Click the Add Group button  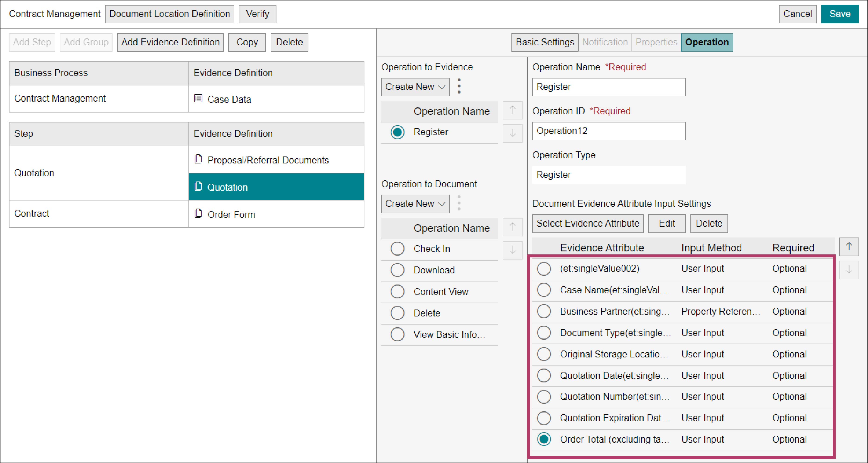(86, 42)
